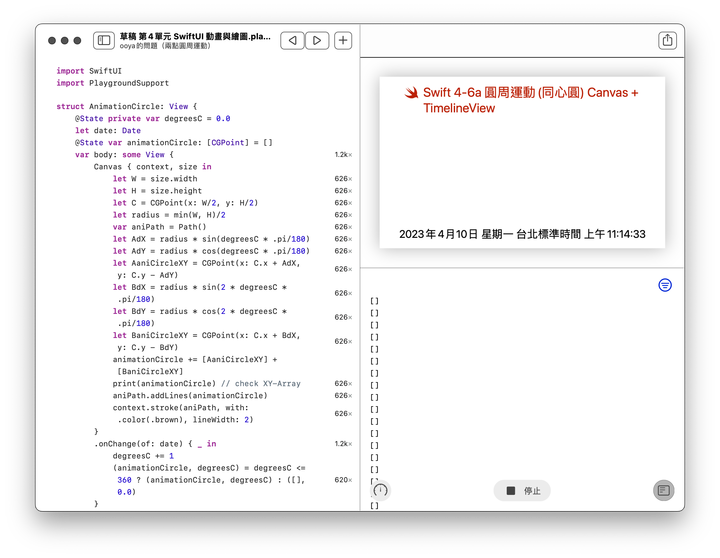This screenshot has width=720, height=558.
Task: Click code line aniPath.addLines(animationCircle)
Action: coord(190,395)
